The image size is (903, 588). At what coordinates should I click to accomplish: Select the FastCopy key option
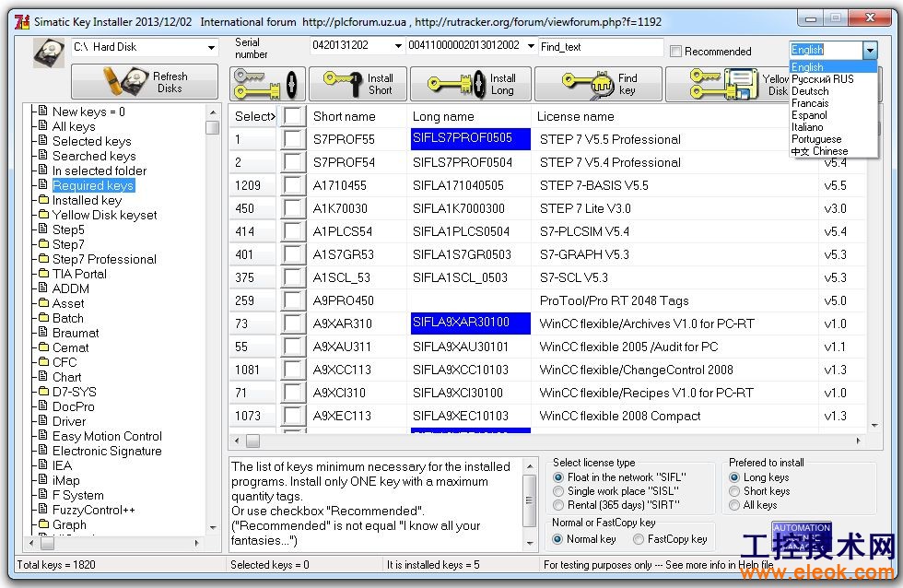(638, 539)
